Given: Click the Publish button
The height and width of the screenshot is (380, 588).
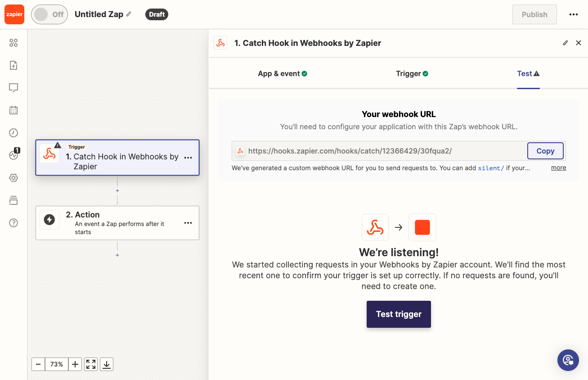Looking at the screenshot, I should pos(534,14).
